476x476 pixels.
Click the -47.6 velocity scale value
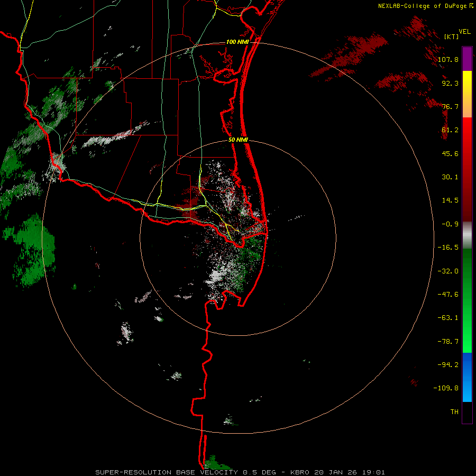click(x=448, y=295)
